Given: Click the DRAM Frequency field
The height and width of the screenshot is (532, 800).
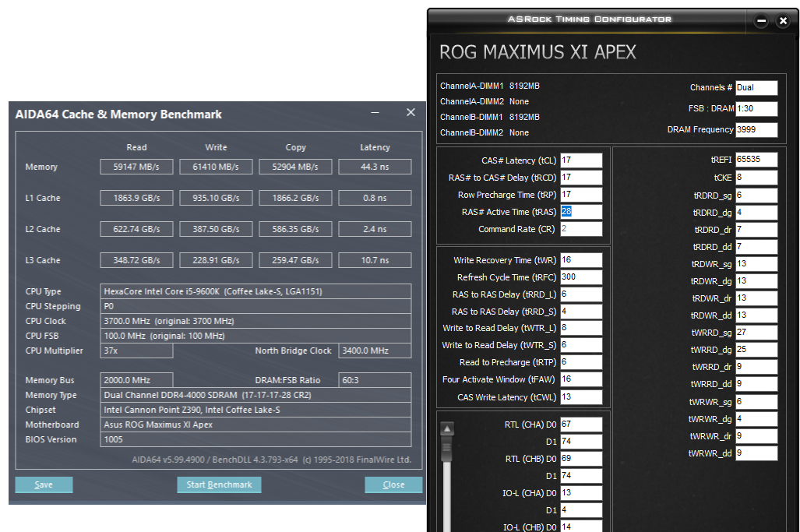Looking at the screenshot, I should (756, 129).
